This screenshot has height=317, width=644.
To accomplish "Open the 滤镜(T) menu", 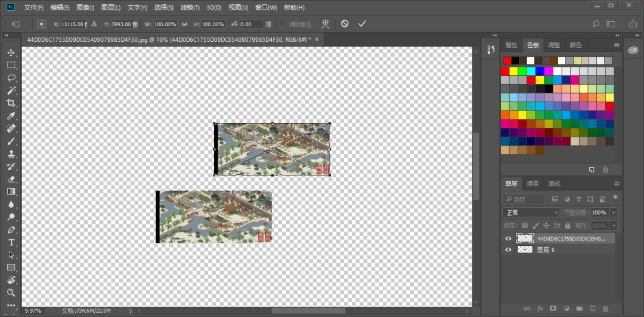I will [190, 7].
